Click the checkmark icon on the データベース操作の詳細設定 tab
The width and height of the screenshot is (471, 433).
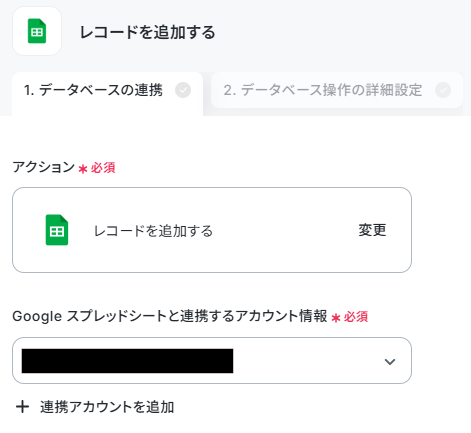tap(443, 90)
